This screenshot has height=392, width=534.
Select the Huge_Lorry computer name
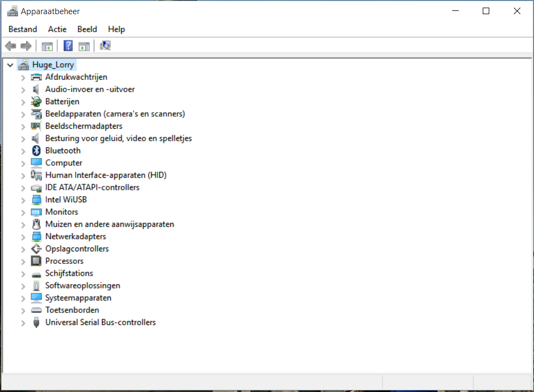[53, 65]
